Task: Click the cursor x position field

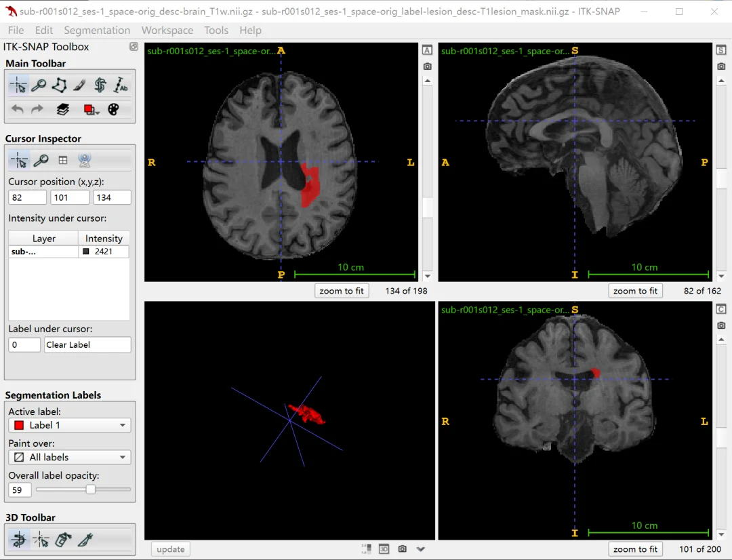Action: [28, 197]
